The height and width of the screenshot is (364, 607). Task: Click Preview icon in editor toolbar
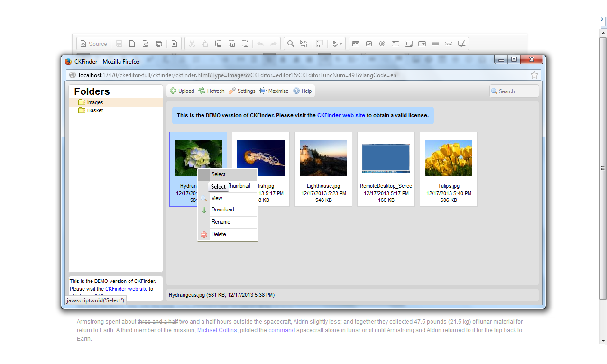pyautogui.click(x=146, y=44)
